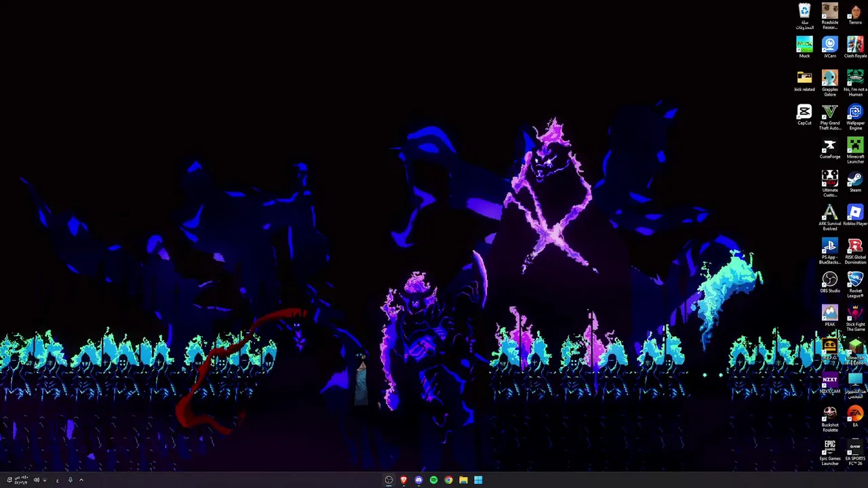Viewport: 868px width, 488px height.
Task: Open the Minecraft Launcher shortcut
Action: pyautogui.click(x=855, y=150)
